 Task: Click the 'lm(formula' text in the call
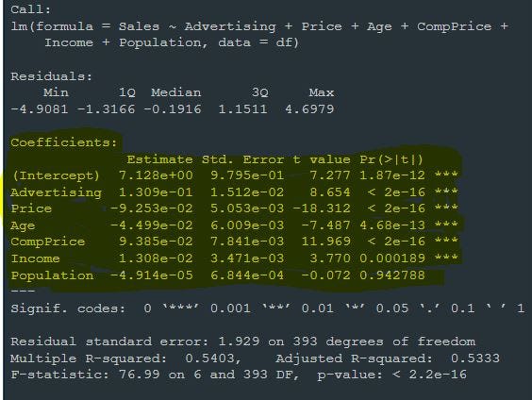pos(52,26)
